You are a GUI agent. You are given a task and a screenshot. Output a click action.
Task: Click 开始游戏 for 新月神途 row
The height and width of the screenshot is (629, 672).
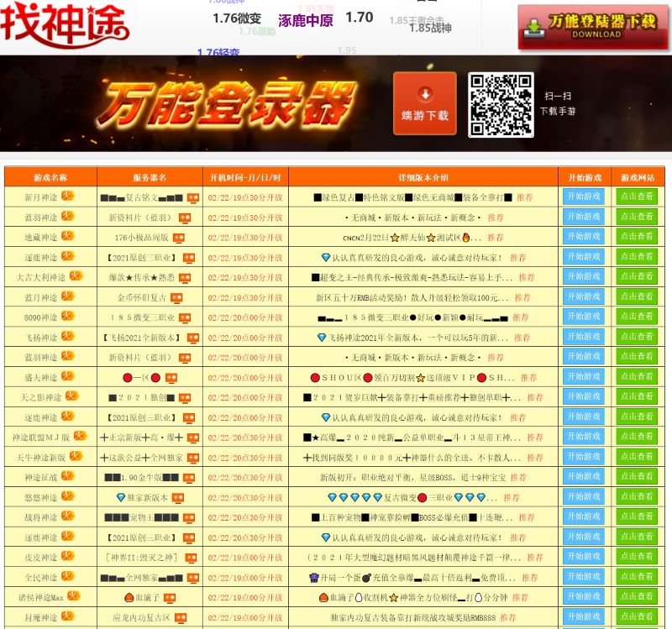click(584, 197)
